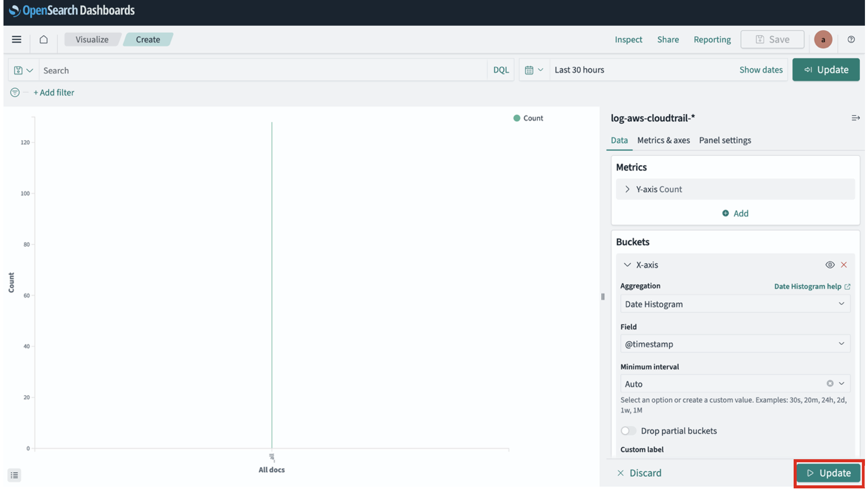868x491 pixels.
Task: Click the change all filters icon
Action: click(x=15, y=92)
